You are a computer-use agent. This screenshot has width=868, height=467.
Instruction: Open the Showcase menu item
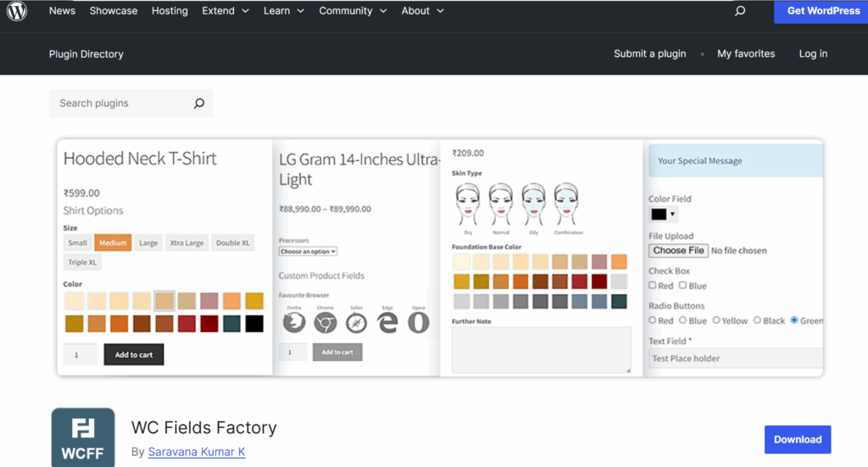(x=114, y=11)
